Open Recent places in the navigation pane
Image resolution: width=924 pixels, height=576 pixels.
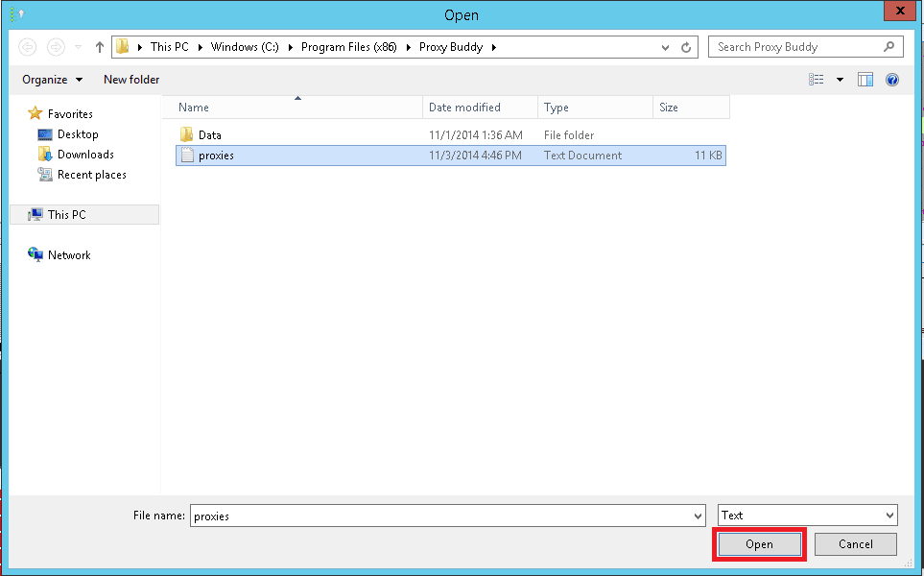[x=92, y=175]
